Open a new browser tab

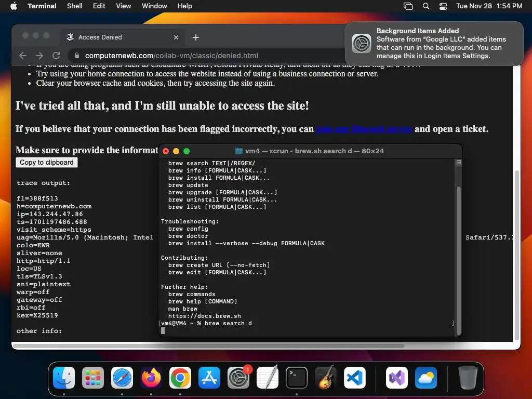pyautogui.click(x=196, y=37)
